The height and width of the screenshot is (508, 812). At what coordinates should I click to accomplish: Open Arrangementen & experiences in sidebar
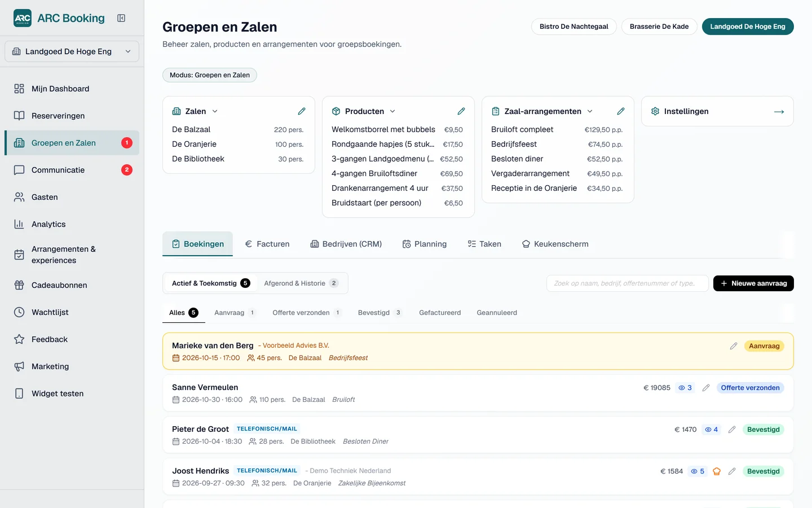72,255
